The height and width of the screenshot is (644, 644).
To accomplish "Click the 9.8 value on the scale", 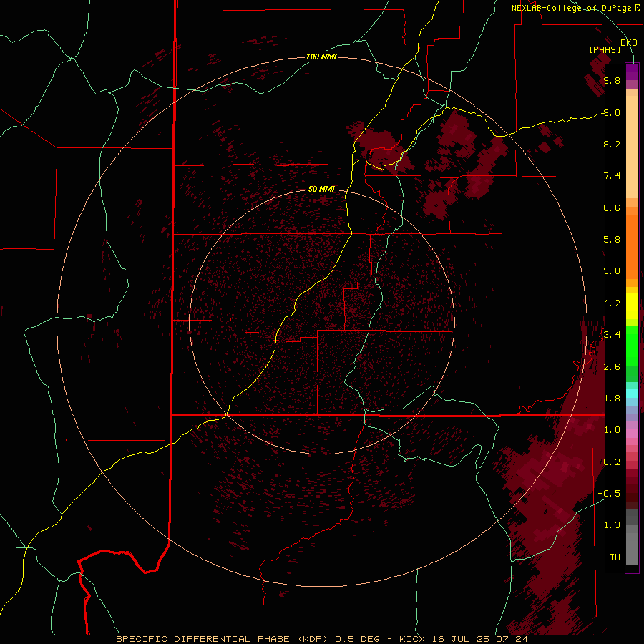I will [x=612, y=80].
